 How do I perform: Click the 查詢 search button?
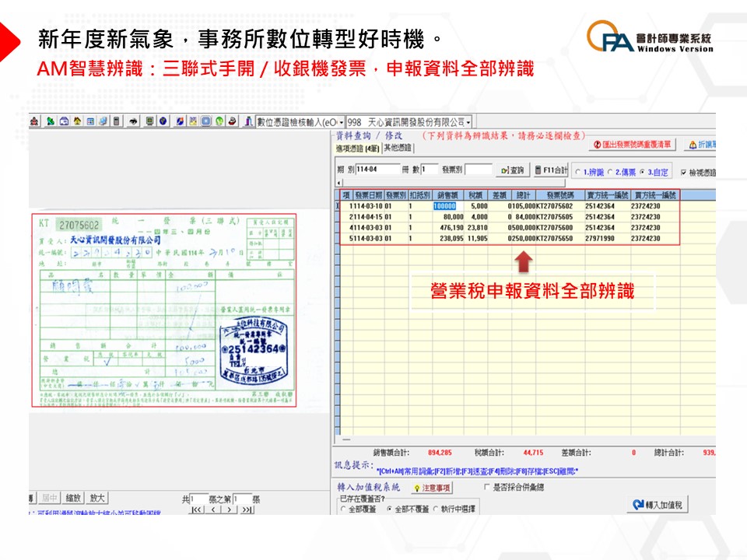(513, 170)
